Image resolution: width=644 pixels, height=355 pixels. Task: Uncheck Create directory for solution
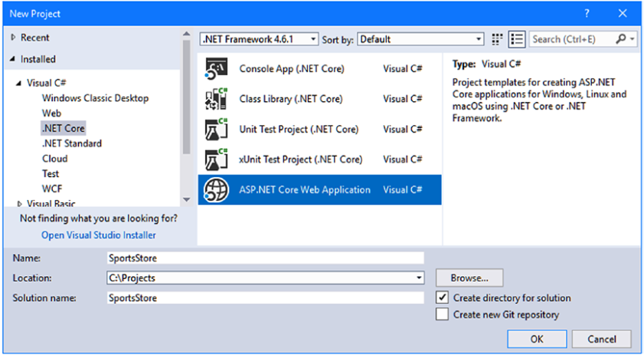click(x=442, y=297)
